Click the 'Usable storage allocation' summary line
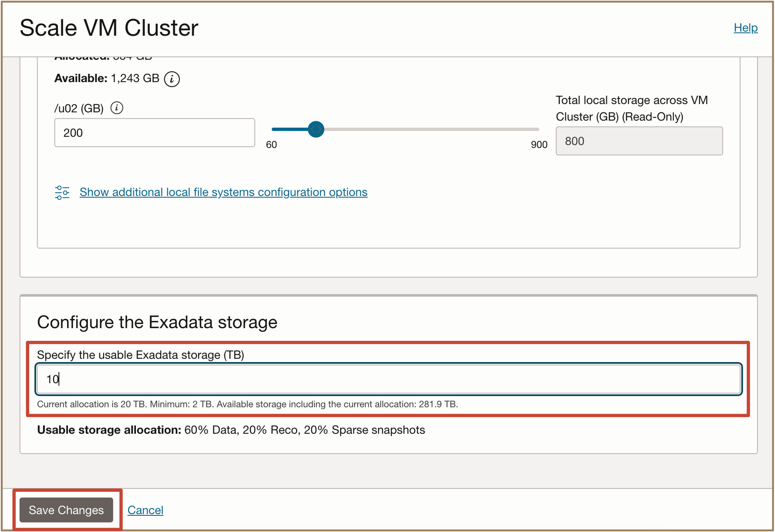775x532 pixels. [x=231, y=430]
